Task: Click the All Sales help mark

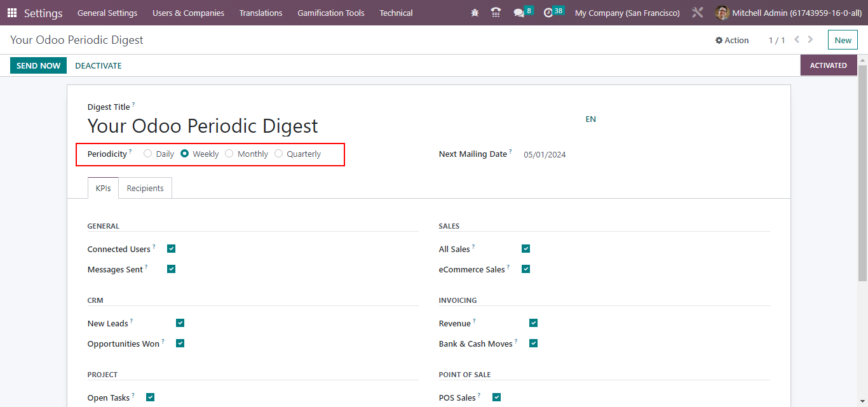Action: tap(473, 246)
